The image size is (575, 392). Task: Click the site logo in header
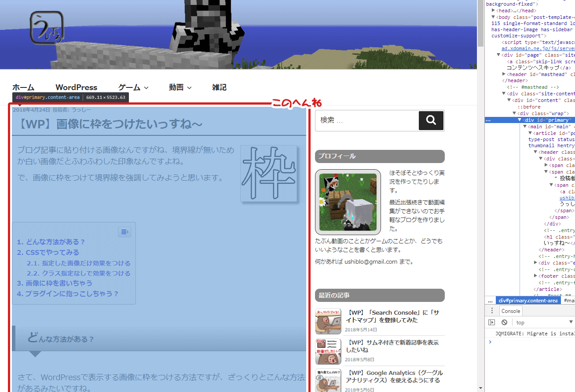point(48,27)
